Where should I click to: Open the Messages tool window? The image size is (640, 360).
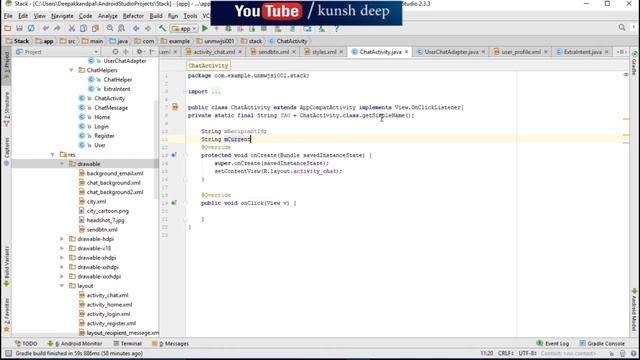(170, 344)
